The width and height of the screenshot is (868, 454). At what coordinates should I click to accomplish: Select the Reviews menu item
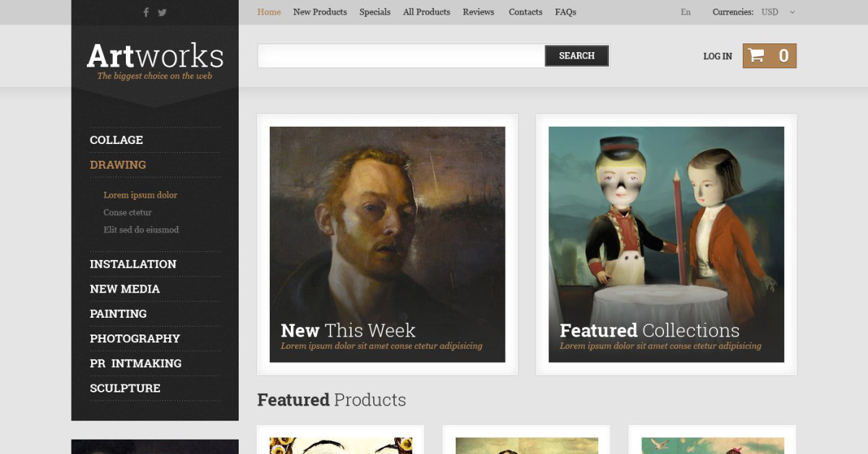478,12
